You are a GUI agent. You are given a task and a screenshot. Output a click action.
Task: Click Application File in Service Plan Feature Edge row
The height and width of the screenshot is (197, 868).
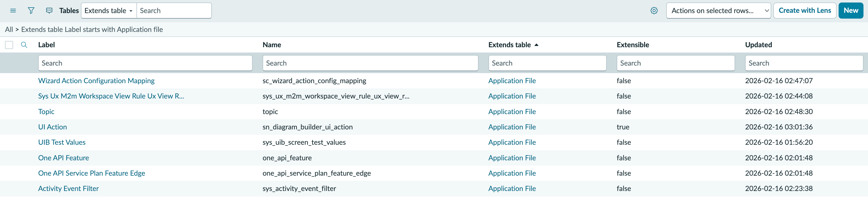tap(512, 173)
